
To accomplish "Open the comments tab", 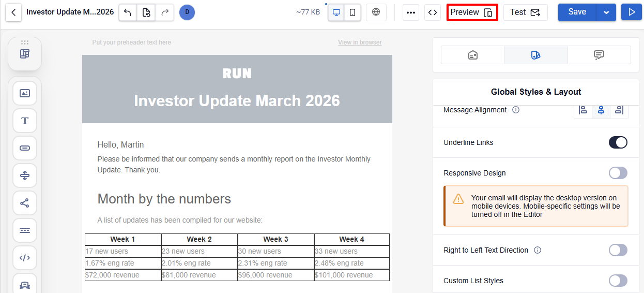I will 599,55.
